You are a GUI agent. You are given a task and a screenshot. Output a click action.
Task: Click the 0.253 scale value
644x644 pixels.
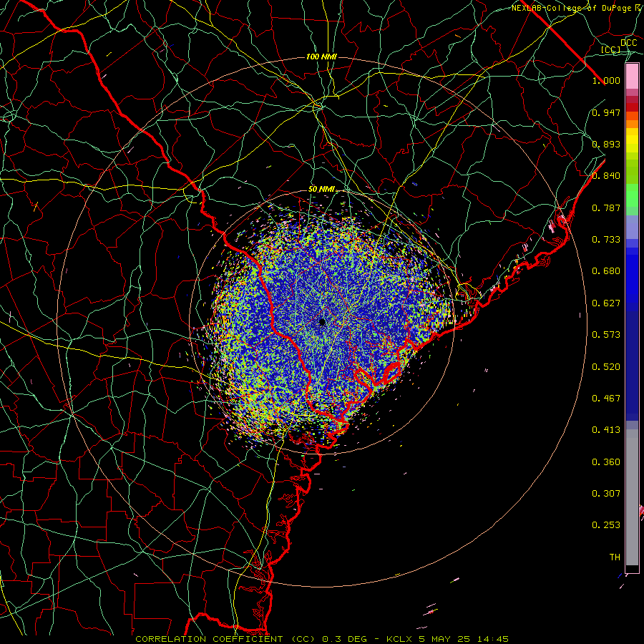tap(606, 525)
